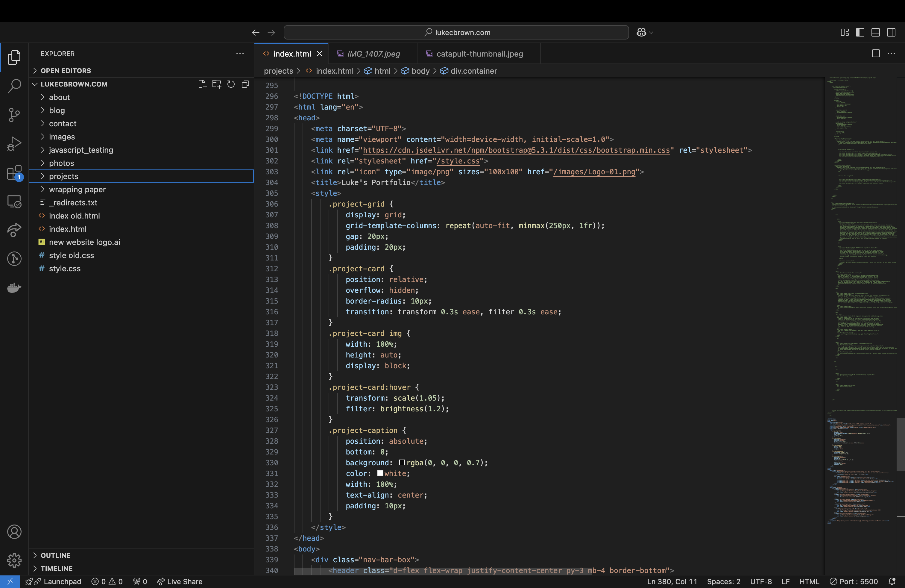Collapse all folders in explorer
Viewport: 905px width, 588px height.
pos(245,84)
